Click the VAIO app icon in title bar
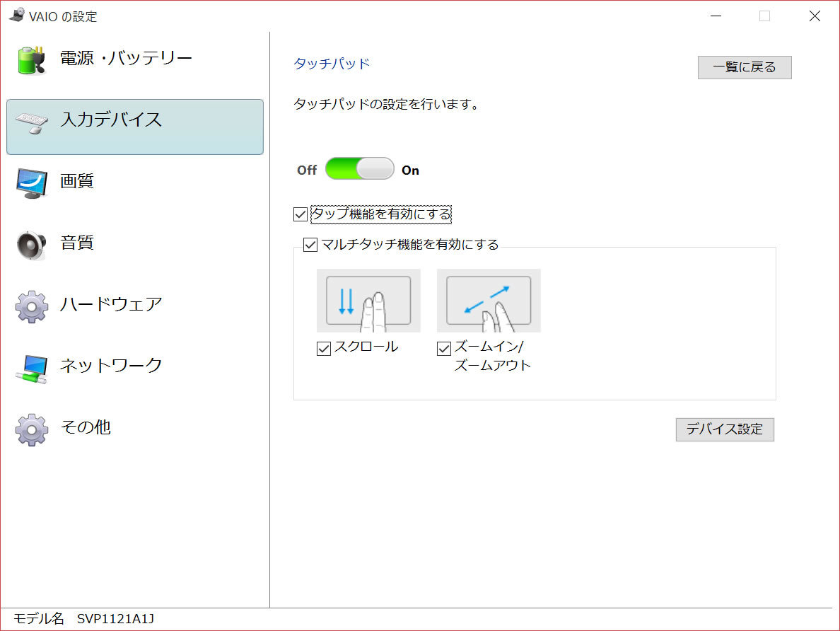The height and width of the screenshot is (631, 840). tap(16, 16)
